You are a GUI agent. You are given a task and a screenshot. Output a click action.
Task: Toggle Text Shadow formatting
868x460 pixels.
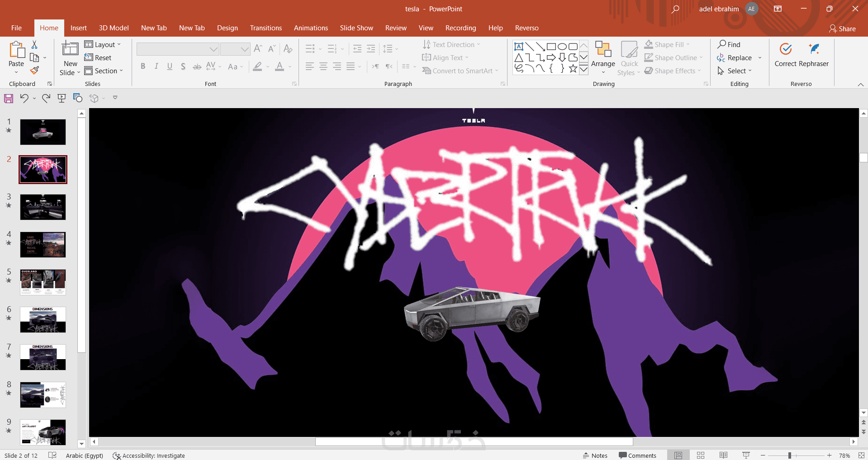183,66
